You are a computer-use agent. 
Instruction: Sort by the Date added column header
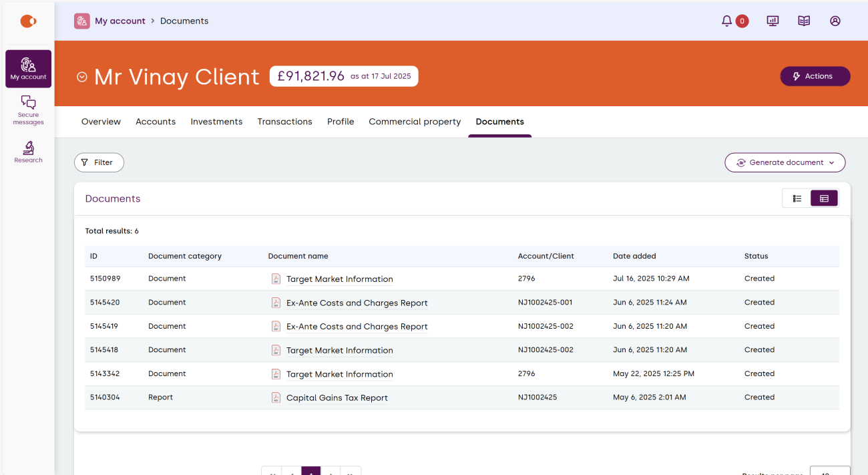pyautogui.click(x=634, y=256)
